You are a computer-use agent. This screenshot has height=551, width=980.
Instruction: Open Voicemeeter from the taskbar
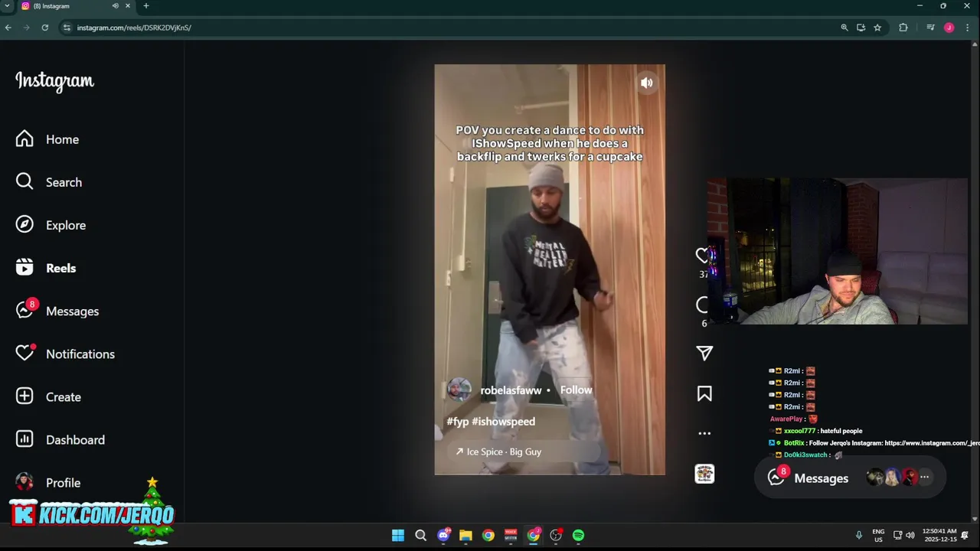click(511, 536)
